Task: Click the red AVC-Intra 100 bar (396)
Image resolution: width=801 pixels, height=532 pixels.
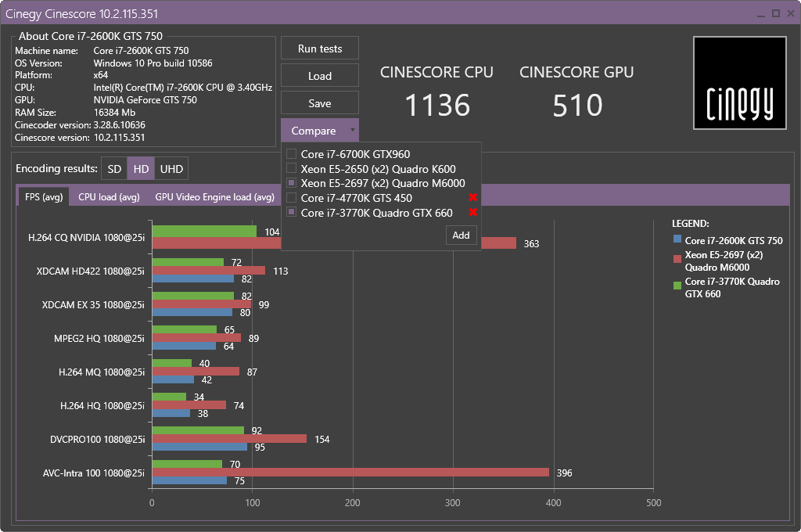Action: (x=350, y=473)
